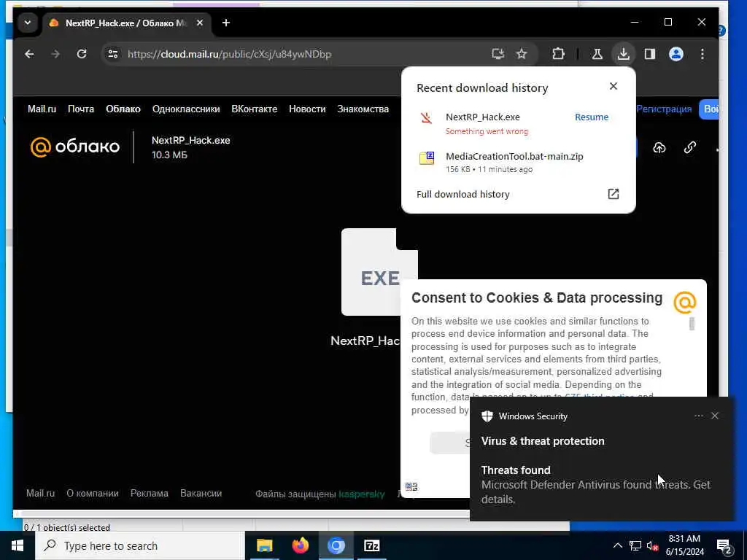Click the QR code icon in consent dialog
Viewport: 747px width, 560px height.
pos(411,486)
